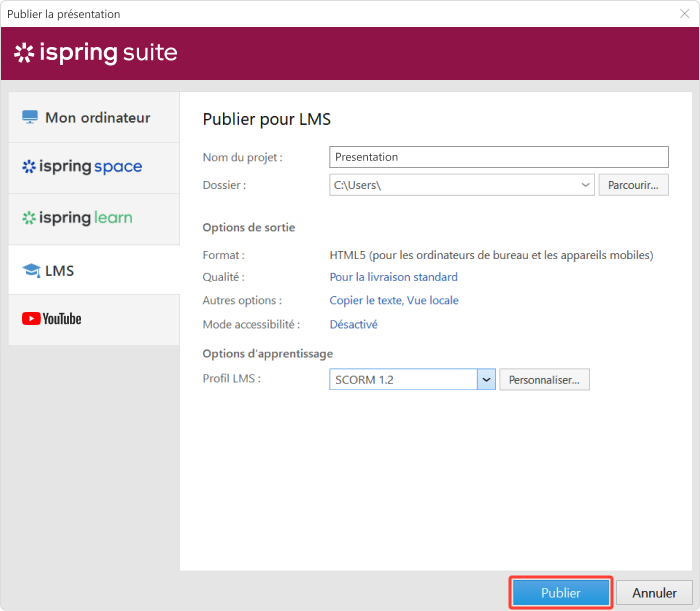Expand the Dossier folder dropdown
The height and width of the screenshot is (611, 700).
tap(585, 185)
